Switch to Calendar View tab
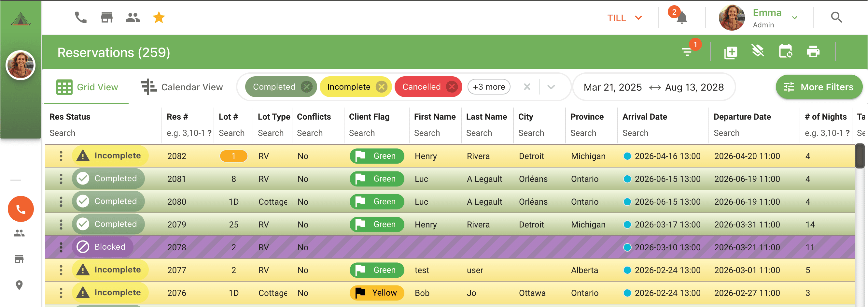868x307 pixels. pos(182,87)
